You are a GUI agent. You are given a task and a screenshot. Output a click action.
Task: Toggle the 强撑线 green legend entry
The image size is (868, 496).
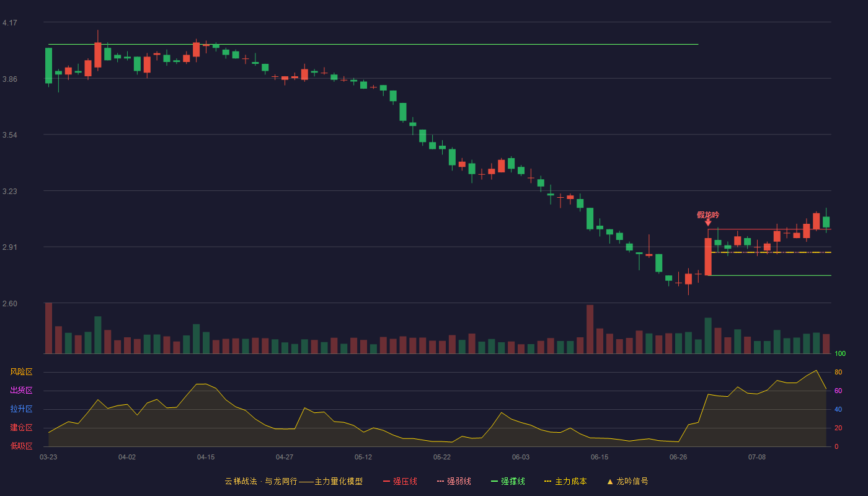[508, 481]
